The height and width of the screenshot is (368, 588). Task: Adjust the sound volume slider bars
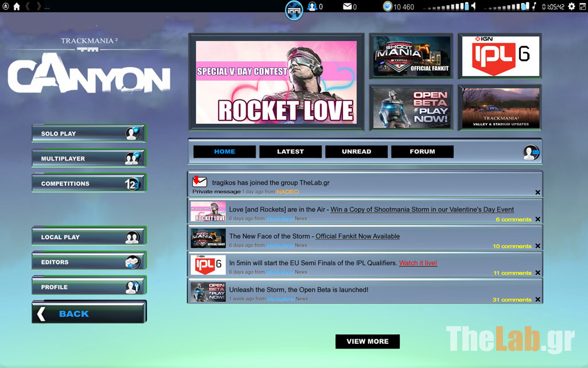click(446, 7)
